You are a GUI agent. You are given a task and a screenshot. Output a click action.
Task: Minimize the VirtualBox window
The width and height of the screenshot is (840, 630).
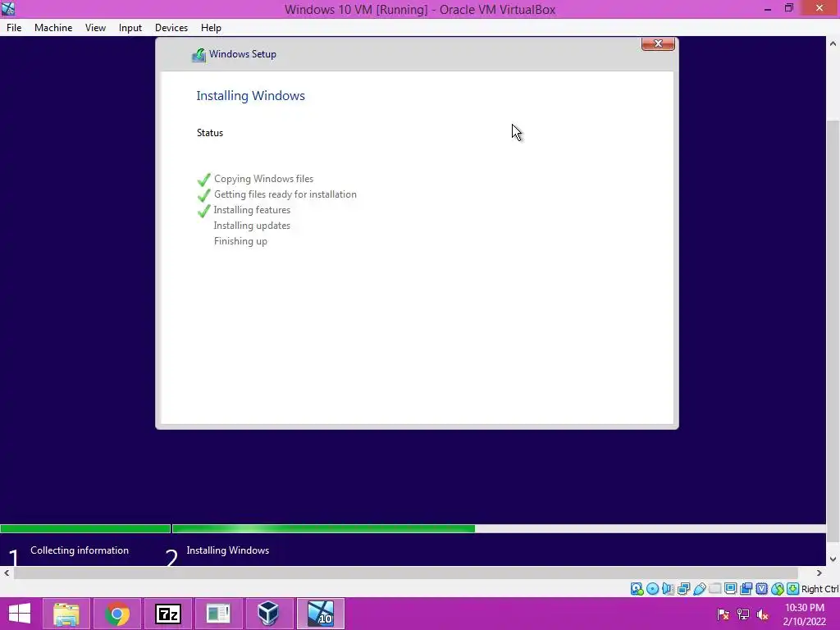tap(768, 8)
